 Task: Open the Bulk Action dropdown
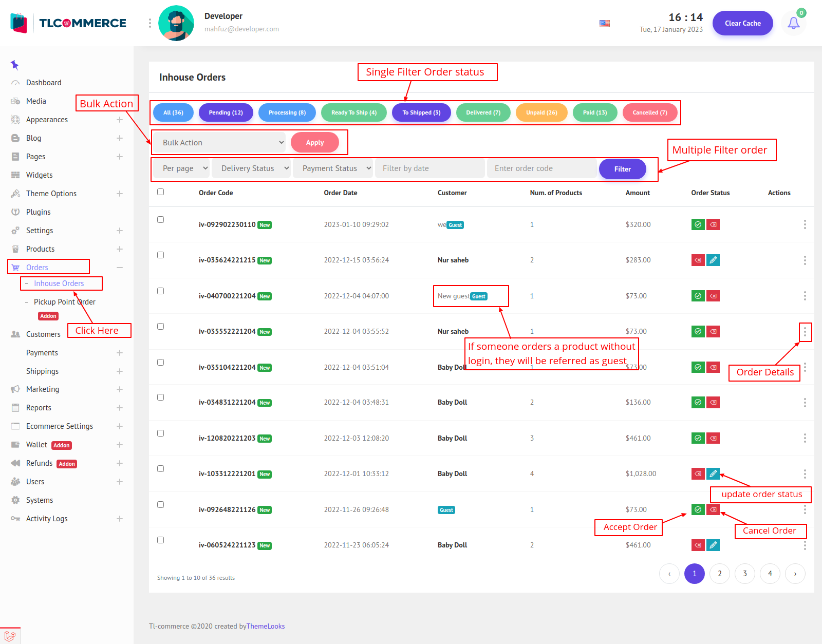click(220, 143)
